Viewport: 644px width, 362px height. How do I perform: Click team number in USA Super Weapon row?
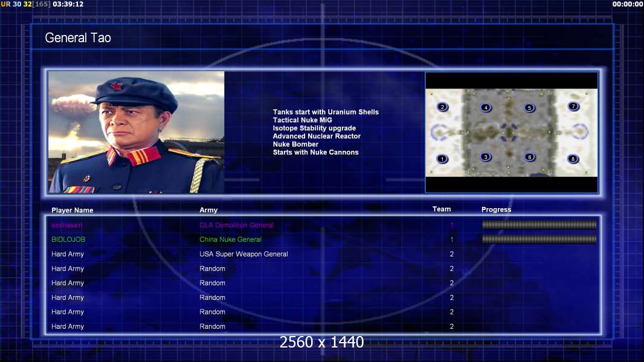[x=451, y=254]
